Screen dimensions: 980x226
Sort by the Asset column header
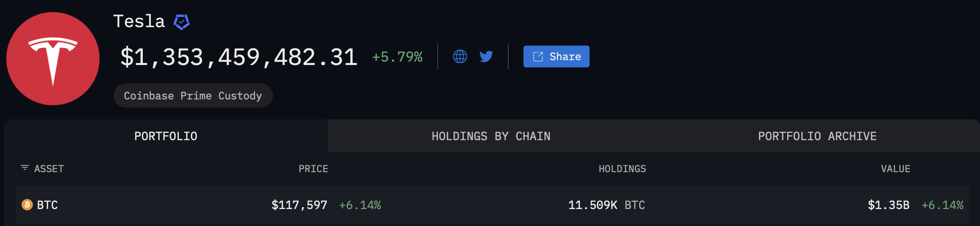pos(49,169)
